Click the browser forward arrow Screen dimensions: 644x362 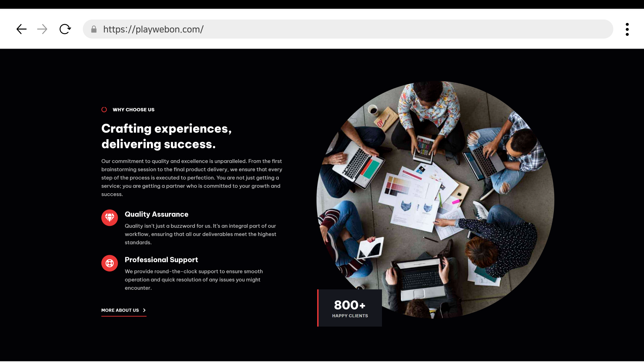click(x=42, y=29)
